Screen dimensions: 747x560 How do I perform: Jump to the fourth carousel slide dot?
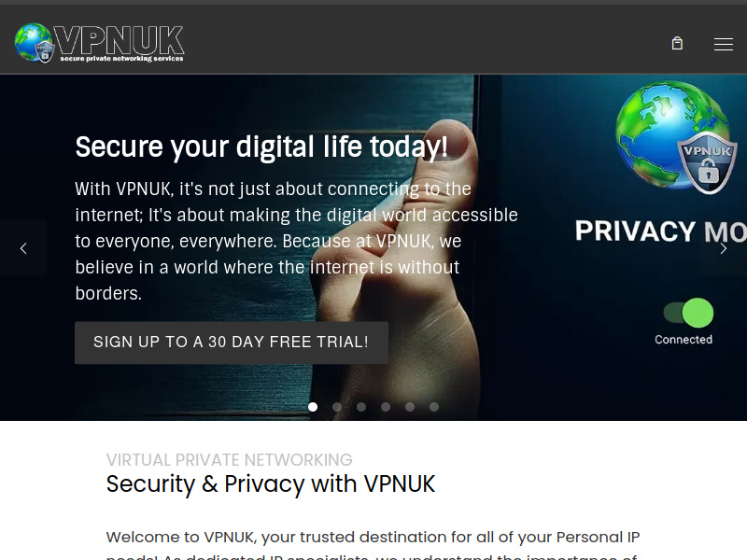point(386,407)
